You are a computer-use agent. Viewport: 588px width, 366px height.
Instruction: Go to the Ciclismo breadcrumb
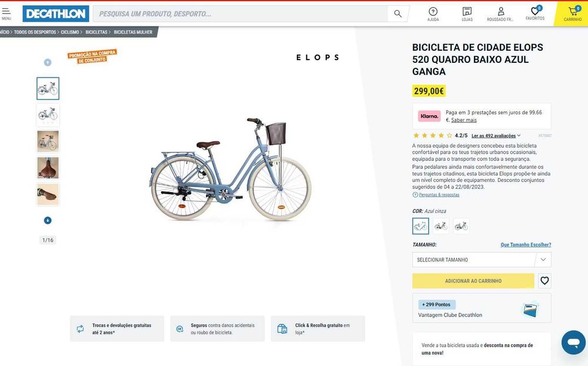coord(69,32)
